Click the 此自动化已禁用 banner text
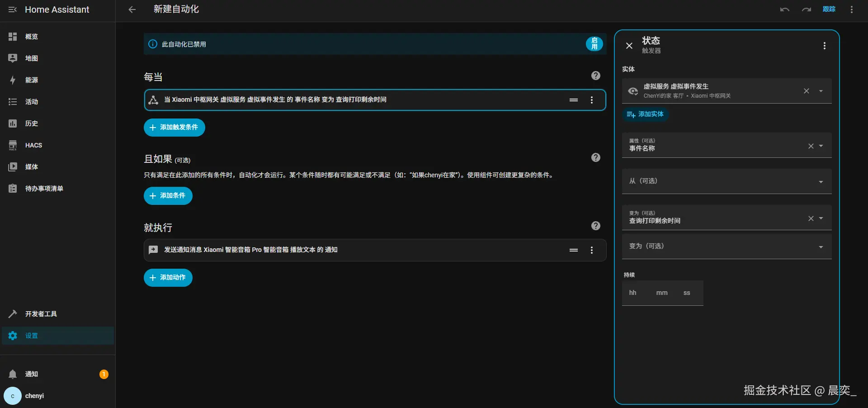868x408 pixels. 184,44
